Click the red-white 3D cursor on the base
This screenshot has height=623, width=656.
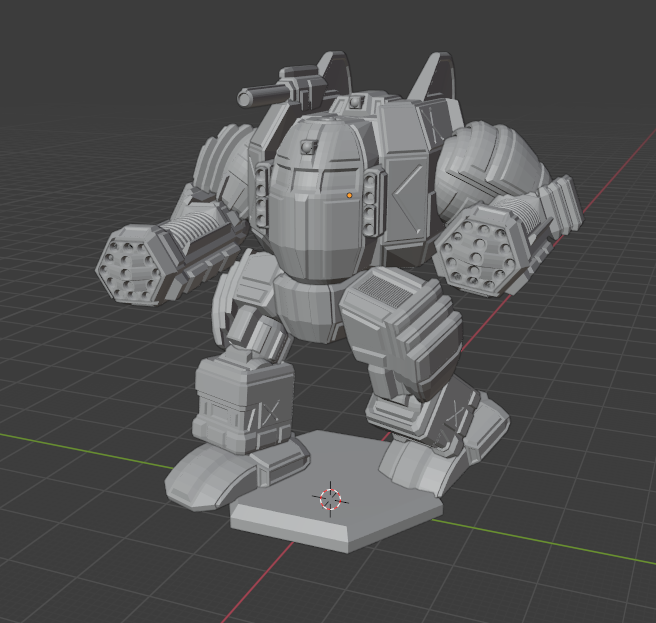pyautogui.click(x=331, y=499)
